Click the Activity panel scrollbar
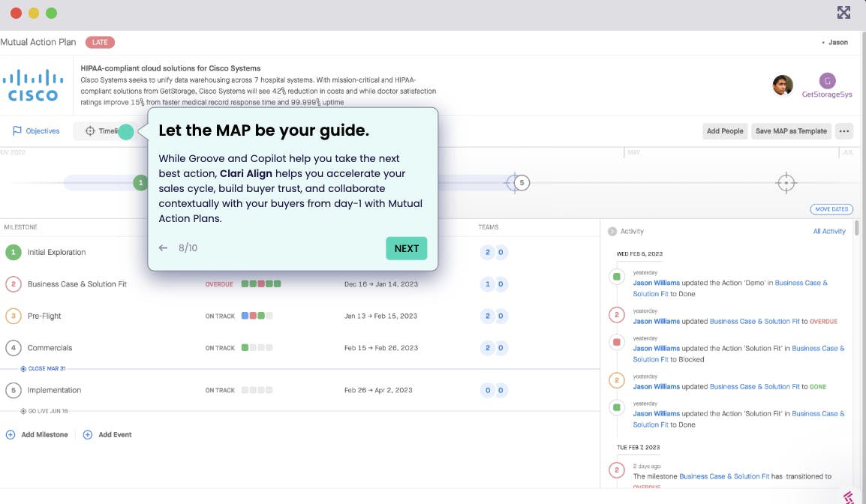Viewport: 866px width, 504px height. (x=856, y=228)
